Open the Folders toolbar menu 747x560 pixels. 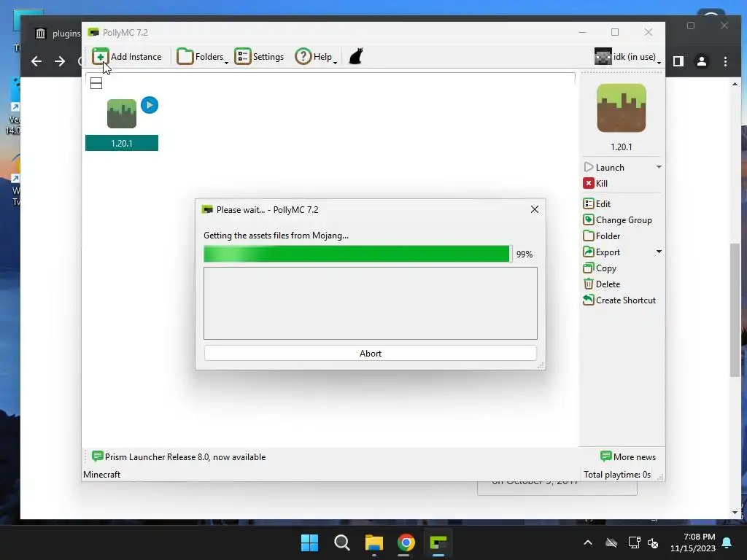coord(202,57)
